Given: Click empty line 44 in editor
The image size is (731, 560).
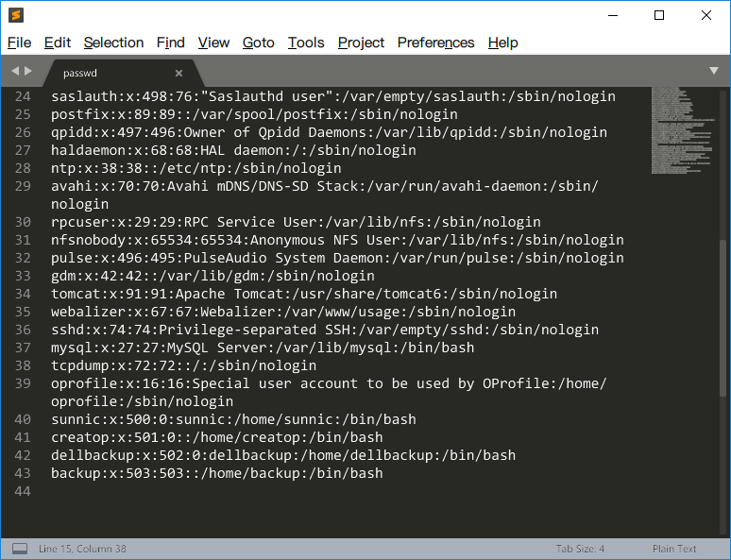Looking at the screenshot, I should (349, 491).
